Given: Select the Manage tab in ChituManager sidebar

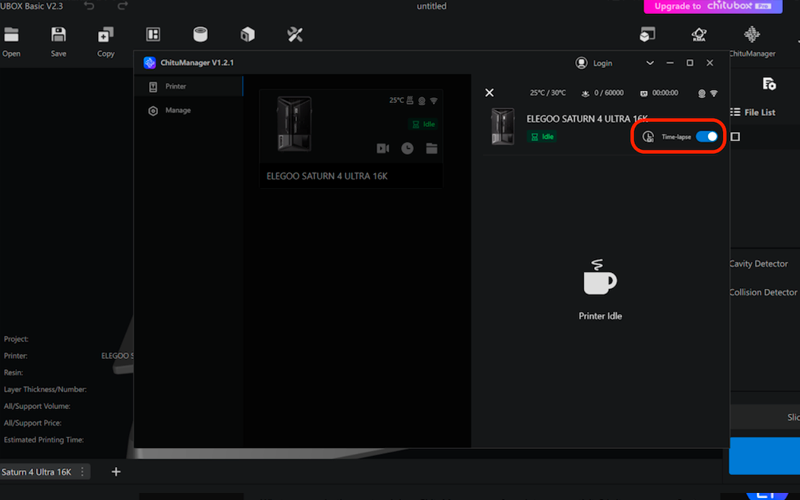Looking at the screenshot, I should [189, 110].
